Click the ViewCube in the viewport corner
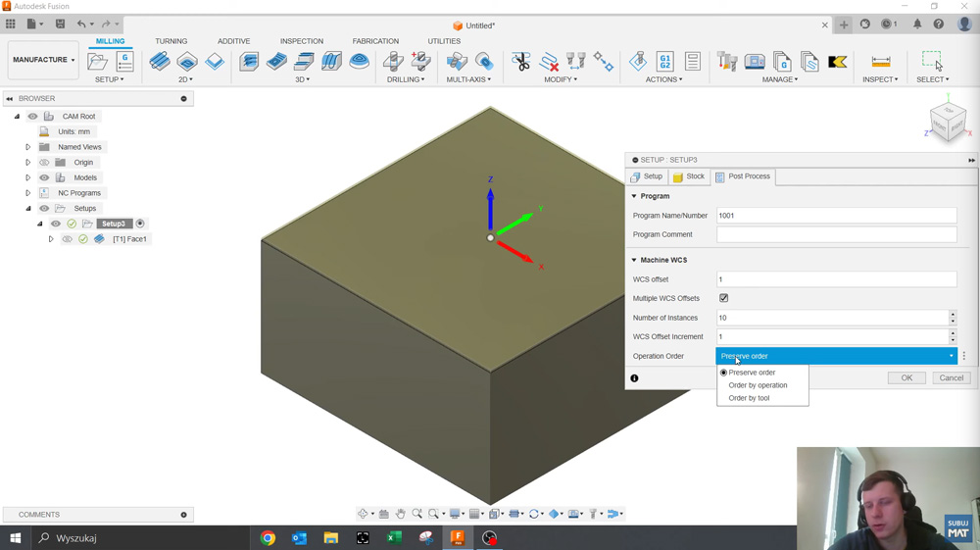 click(948, 122)
